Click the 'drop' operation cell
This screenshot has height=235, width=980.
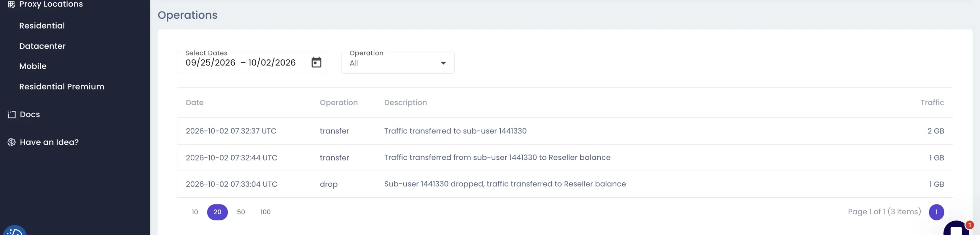329,184
